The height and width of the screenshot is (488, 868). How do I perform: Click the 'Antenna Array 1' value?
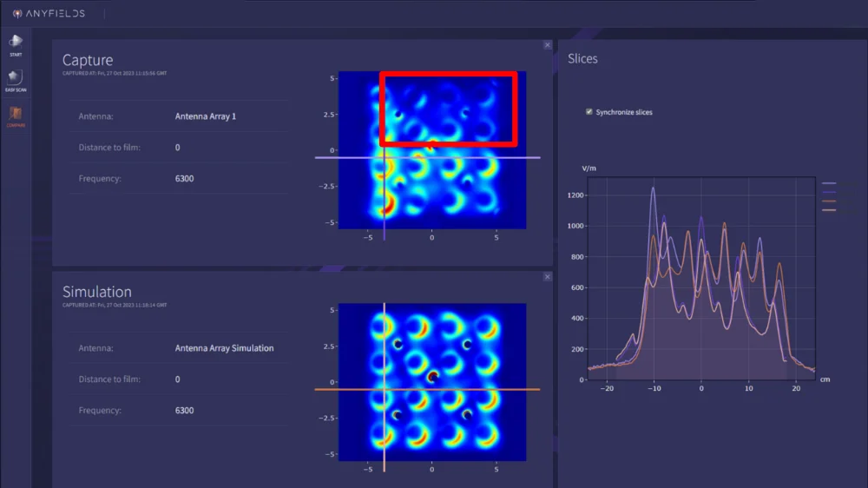[x=206, y=116]
